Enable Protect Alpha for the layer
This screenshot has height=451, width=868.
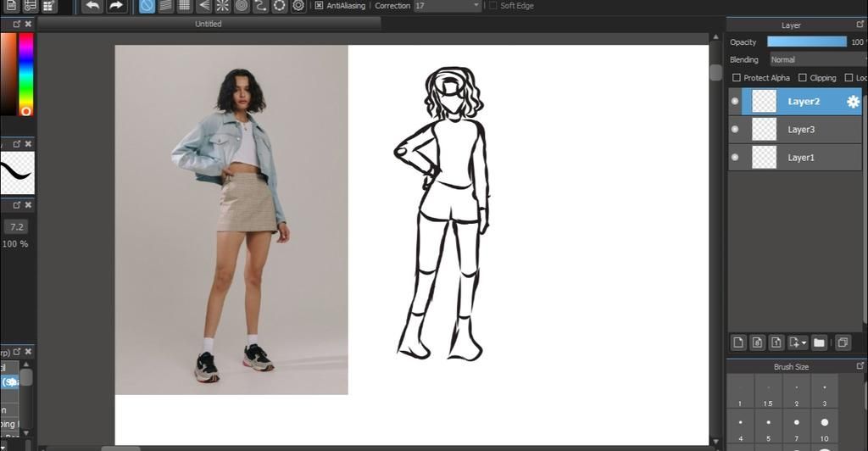click(x=737, y=77)
